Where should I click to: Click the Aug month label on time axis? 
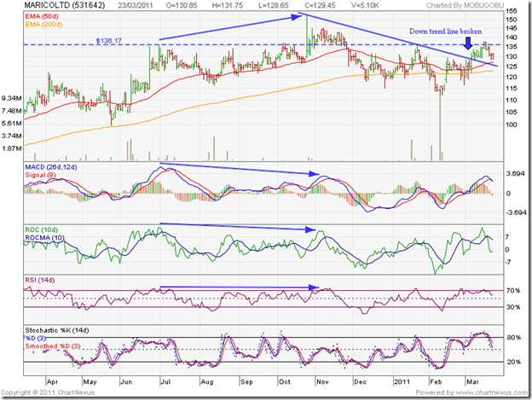[x=207, y=382]
